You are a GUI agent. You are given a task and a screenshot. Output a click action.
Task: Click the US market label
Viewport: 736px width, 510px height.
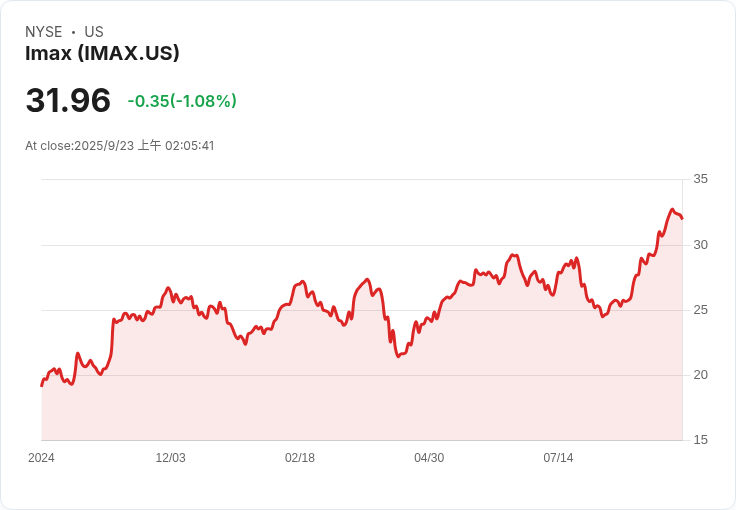[94, 32]
